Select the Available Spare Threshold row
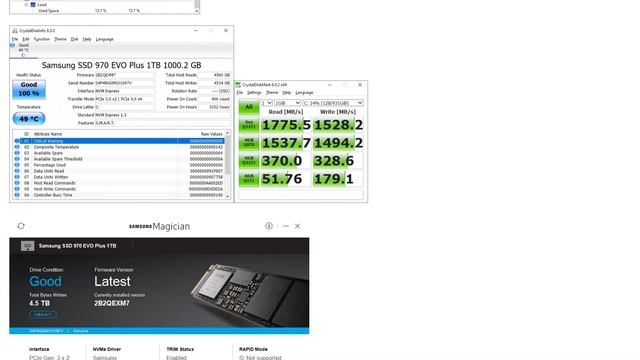 (x=118, y=159)
